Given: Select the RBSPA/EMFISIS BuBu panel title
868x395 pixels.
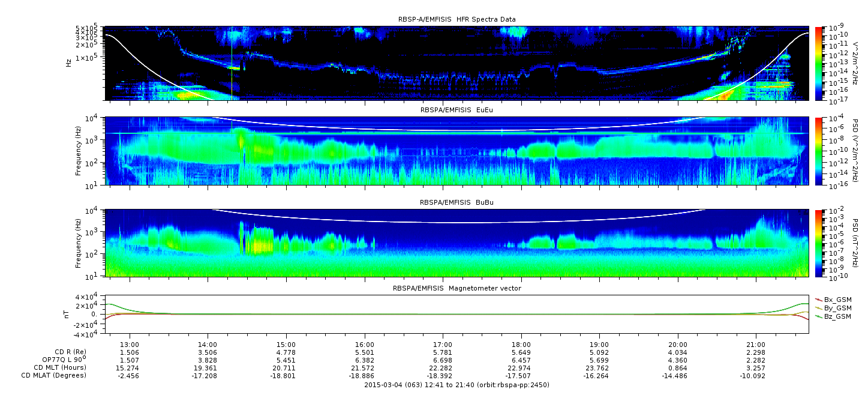Looking at the screenshot, I should click(x=456, y=203).
